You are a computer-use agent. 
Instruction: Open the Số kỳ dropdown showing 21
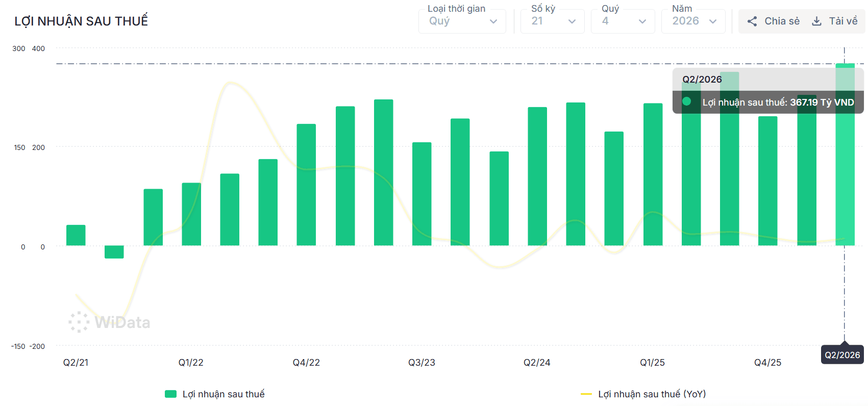pyautogui.click(x=553, y=21)
